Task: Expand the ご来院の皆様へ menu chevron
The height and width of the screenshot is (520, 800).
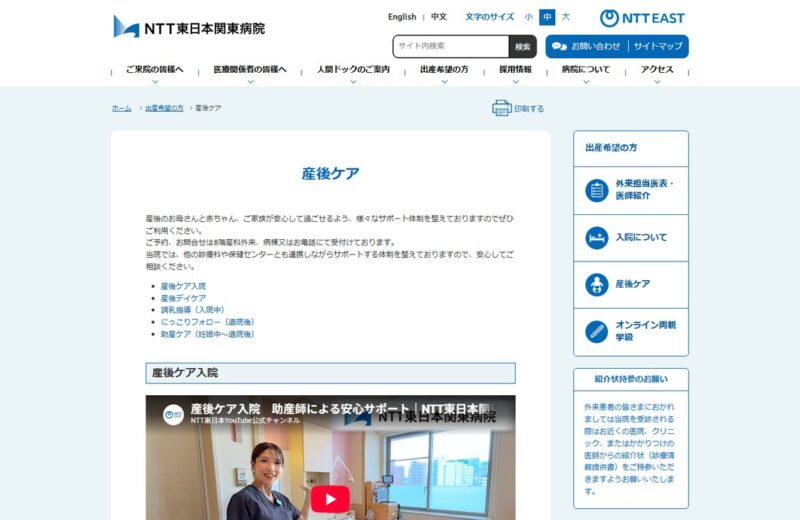Action: click(155, 82)
